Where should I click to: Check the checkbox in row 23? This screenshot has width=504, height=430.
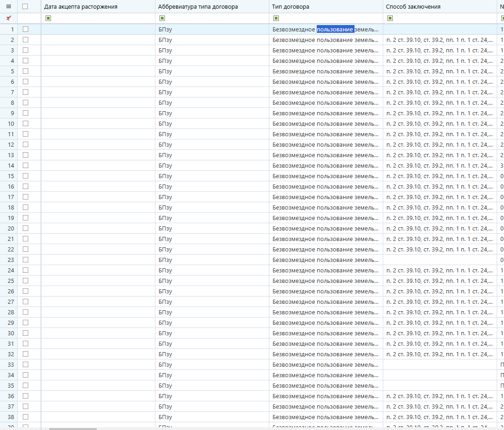coord(26,260)
